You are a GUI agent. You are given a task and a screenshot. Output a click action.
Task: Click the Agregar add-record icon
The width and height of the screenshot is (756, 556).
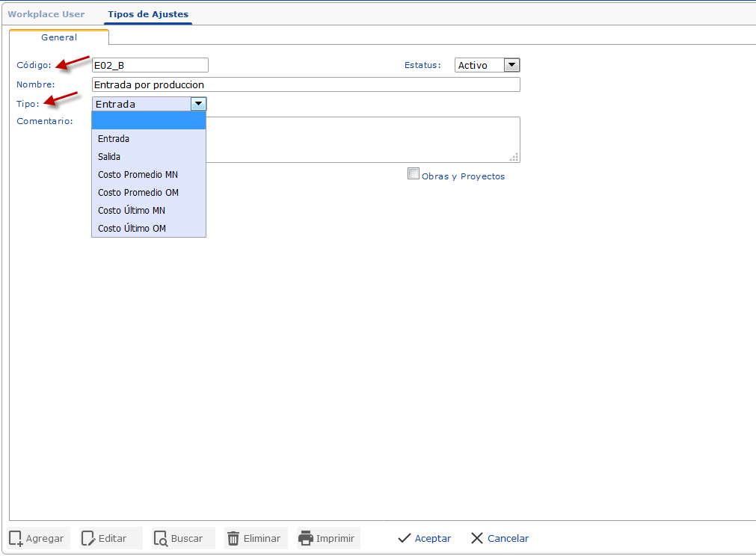pos(16,538)
